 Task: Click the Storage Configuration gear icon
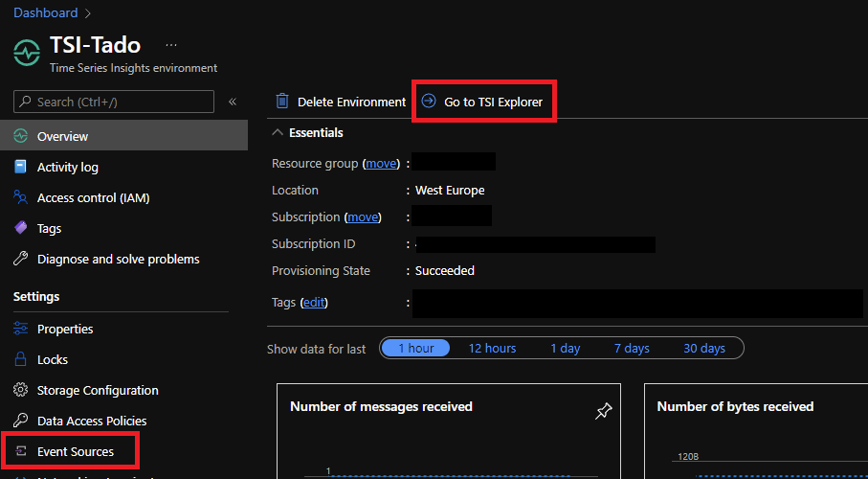(20, 390)
